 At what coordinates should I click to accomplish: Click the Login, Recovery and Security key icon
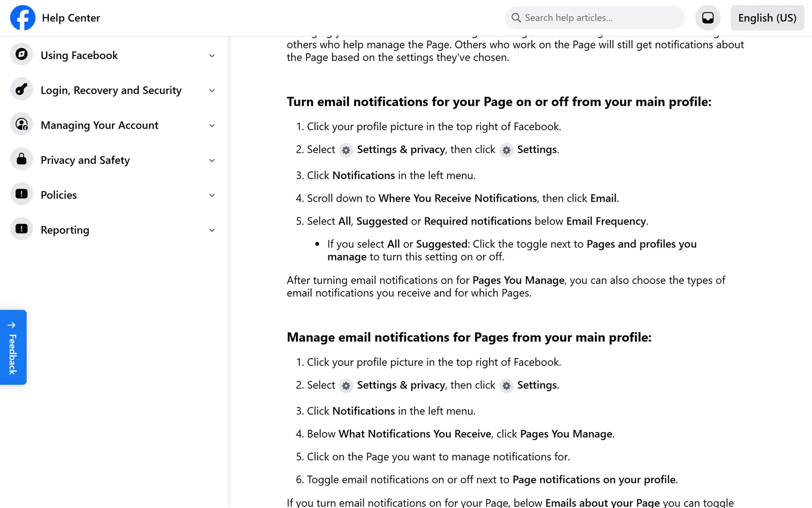pos(21,89)
